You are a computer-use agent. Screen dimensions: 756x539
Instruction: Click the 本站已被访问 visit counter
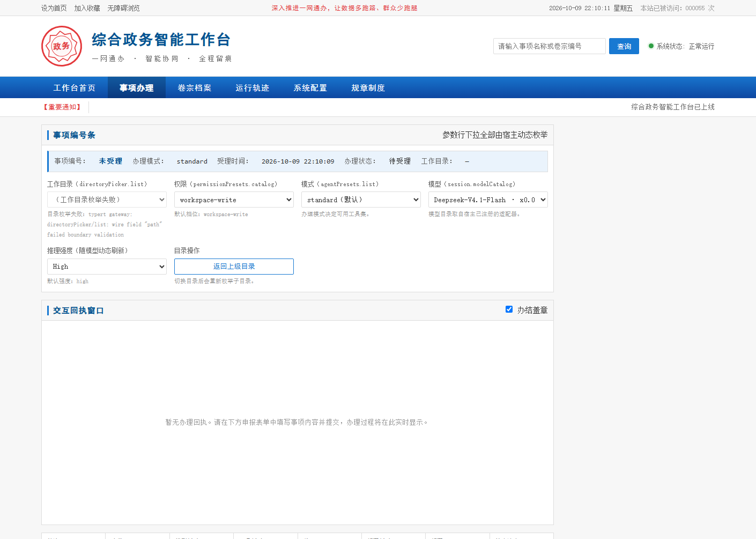(678, 8)
